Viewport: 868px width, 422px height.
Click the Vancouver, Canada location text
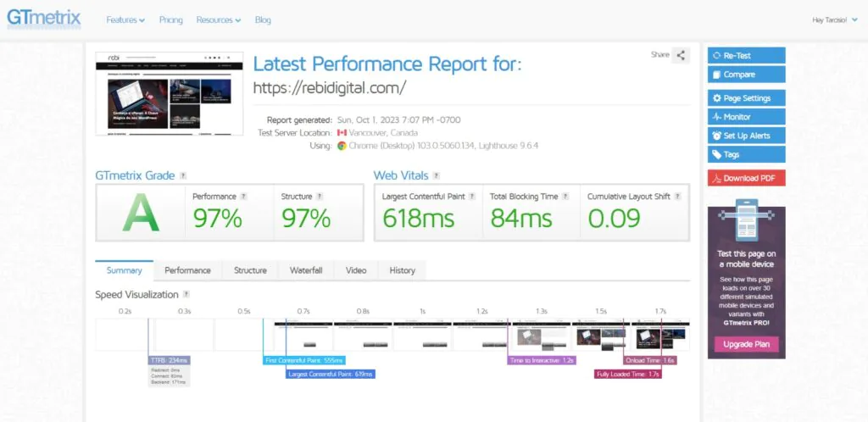click(383, 133)
